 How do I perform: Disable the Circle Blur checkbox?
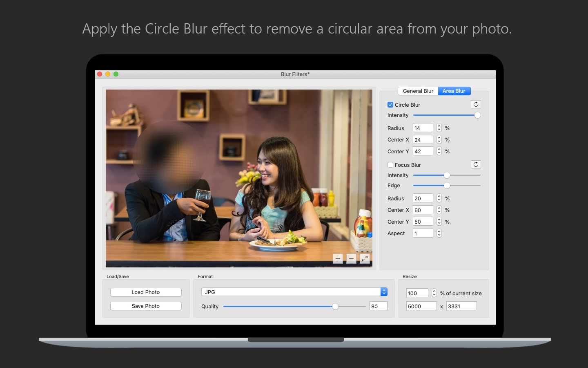[x=390, y=105]
